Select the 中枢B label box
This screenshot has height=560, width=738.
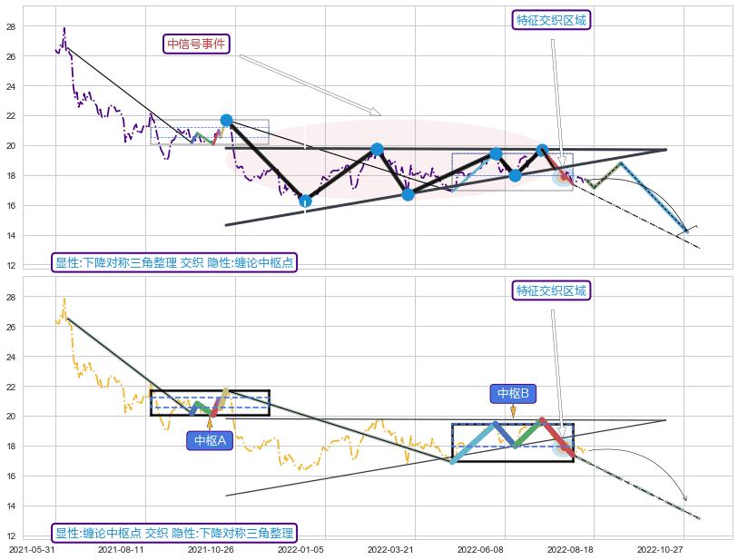[513, 393]
